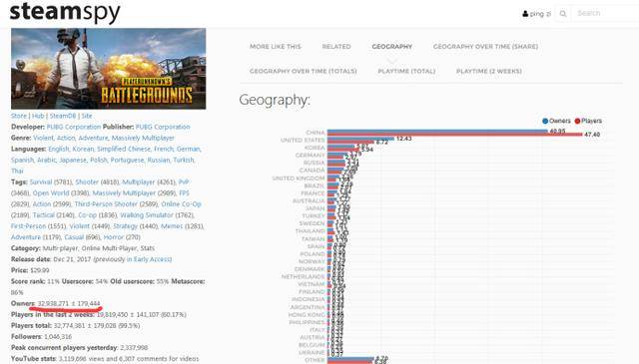This screenshot has width=639, height=364.
Task: Open the Walking Simulator tag
Action: click(x=147, y=215)
